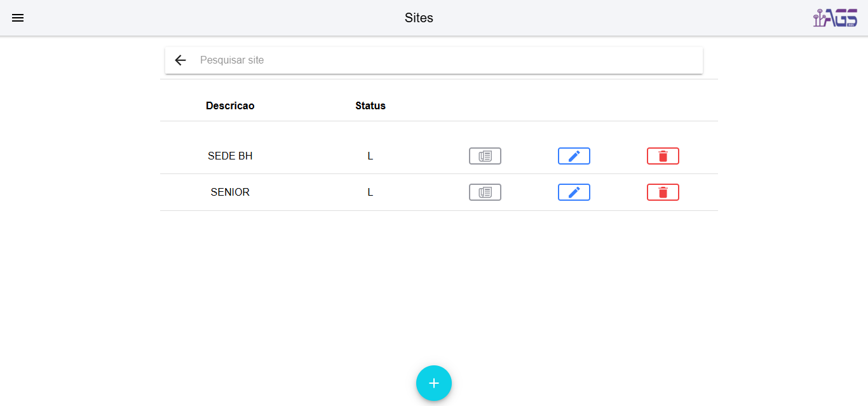The image size is (868, 406).
Task: Edit the SENIOR site entry
Action: (574, 192)
